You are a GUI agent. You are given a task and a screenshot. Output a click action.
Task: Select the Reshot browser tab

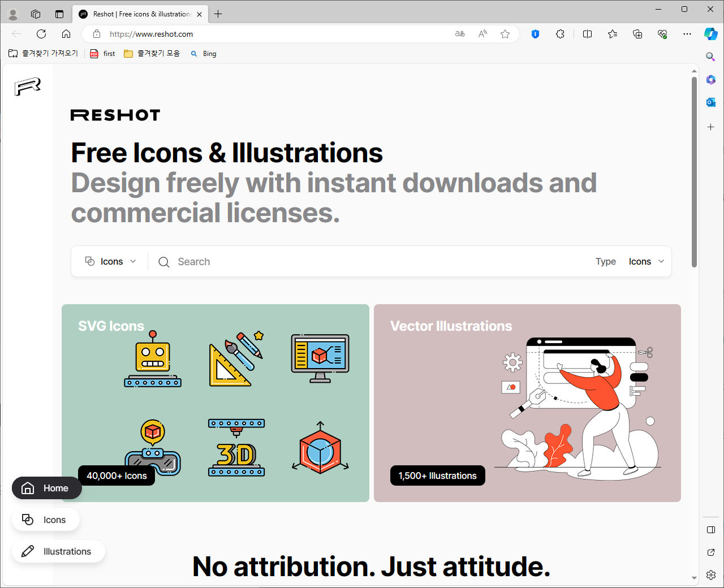pyautogui.click(x=140, y=14)
